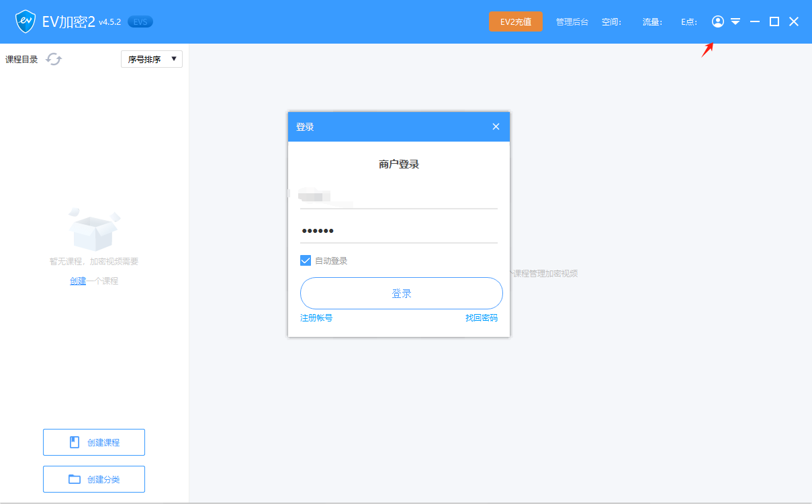Click the username input field
812x504 pixels.
[x=398, y=197]
